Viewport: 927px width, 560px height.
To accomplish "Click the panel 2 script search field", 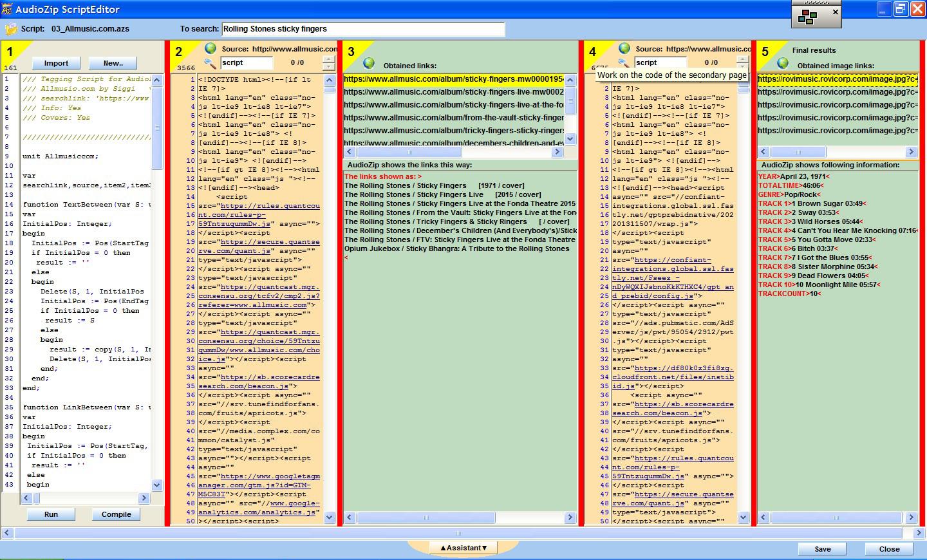I will point(247,62).
